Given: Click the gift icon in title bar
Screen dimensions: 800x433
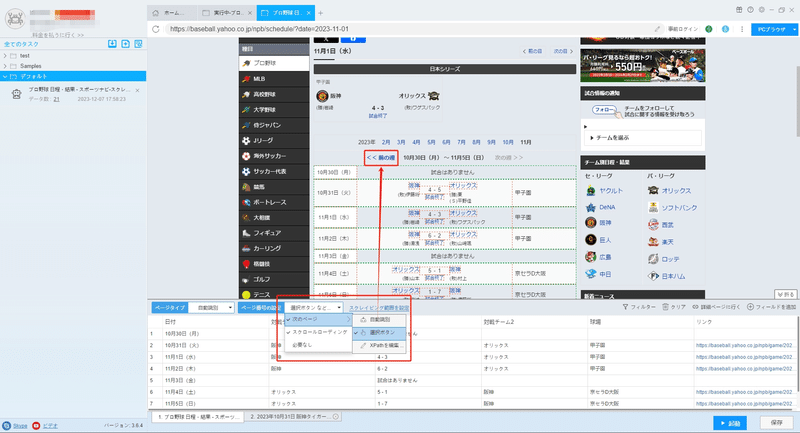Looking at the screenshot, I should [x=739, y=10].
